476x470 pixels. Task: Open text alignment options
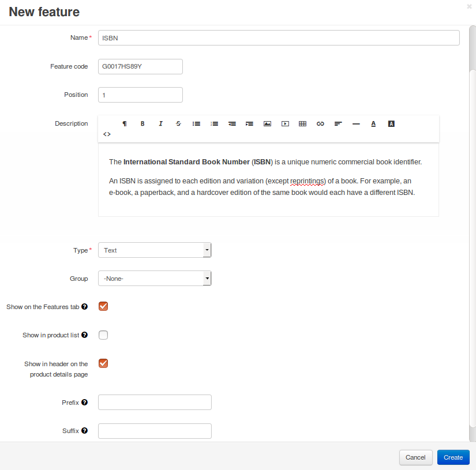click(x=338, y=123)
